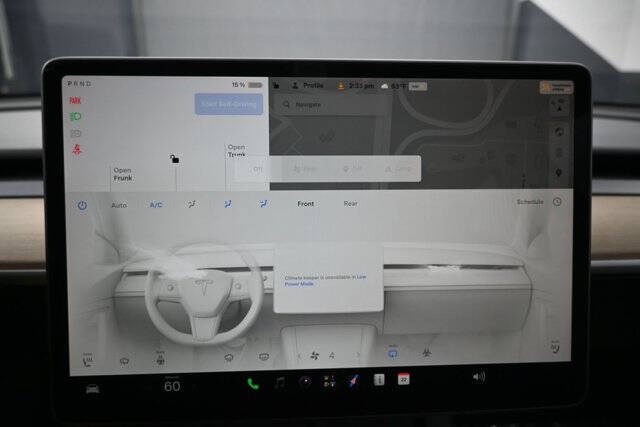Tap the fan speed icon

click(x=315, y=356)
